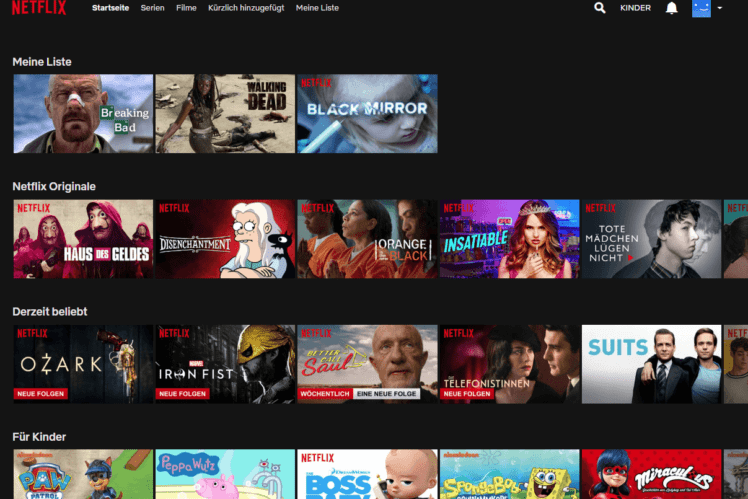
Task: Open the notifications bell
Action: point(672,8)
